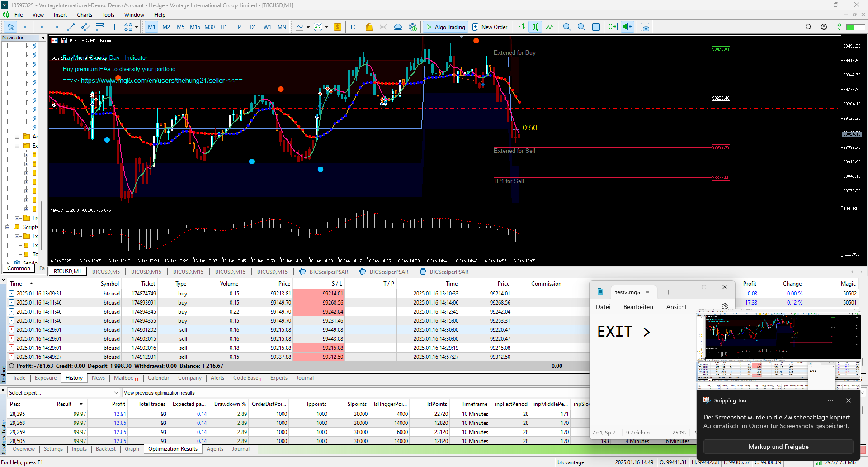Click the New Order button
Image resolution: width=868 pixels, height=467 pixels.
click(x=490, y=27)
